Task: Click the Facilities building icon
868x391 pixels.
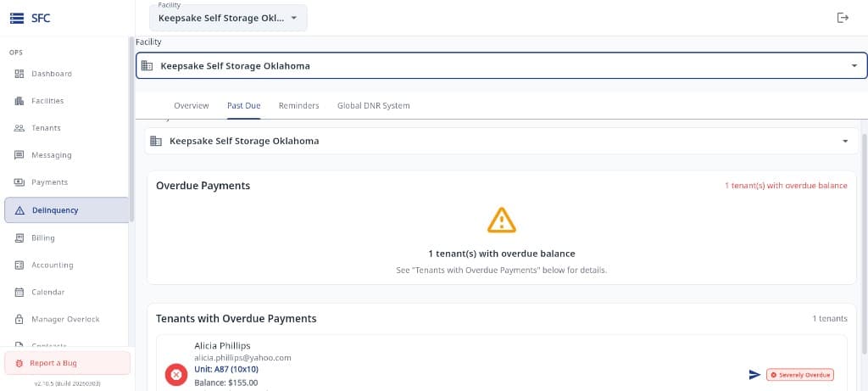Action: pos(19,101)
